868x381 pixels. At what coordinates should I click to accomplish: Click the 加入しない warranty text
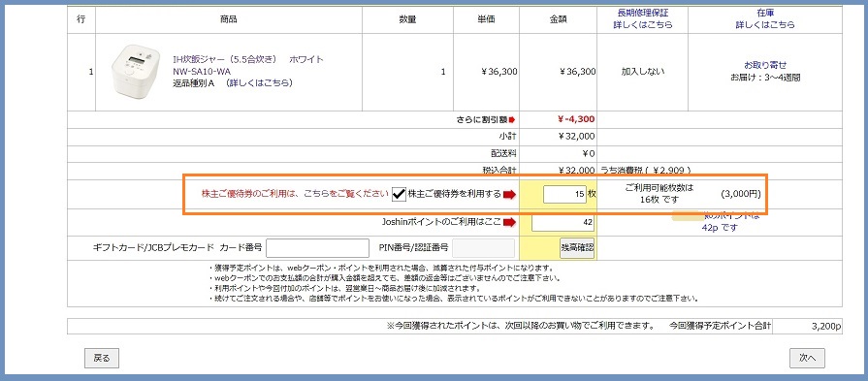point(643,72)
